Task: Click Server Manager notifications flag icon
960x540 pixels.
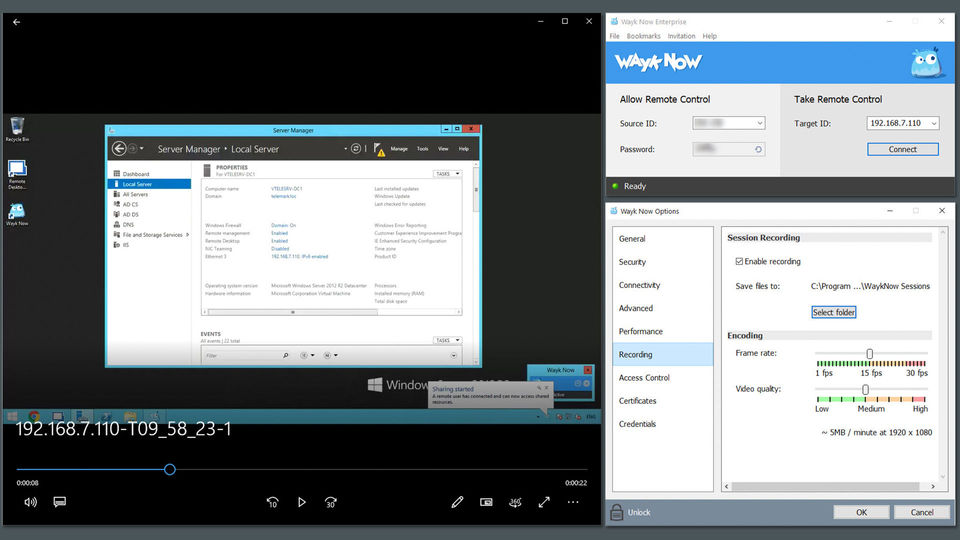Action: [x=379, y=149]
